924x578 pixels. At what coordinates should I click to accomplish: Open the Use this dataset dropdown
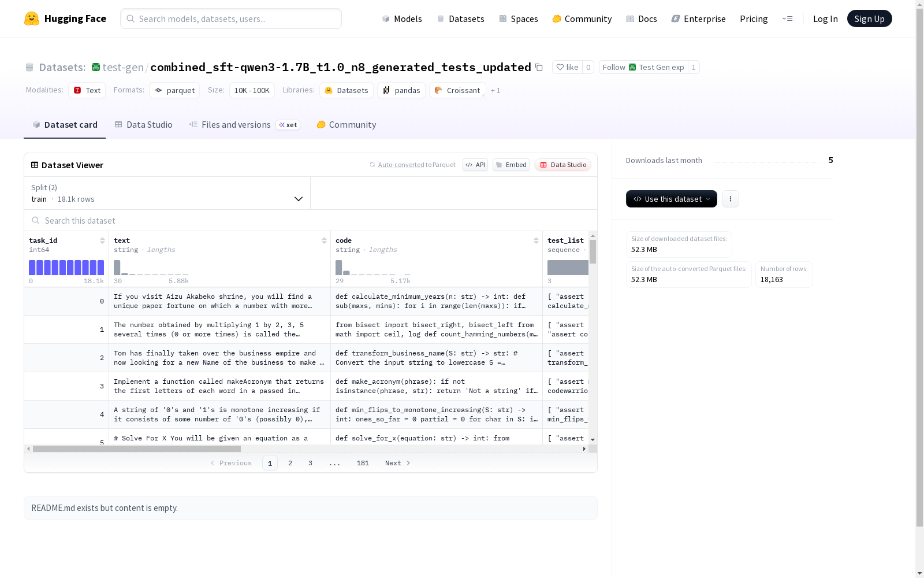coord(672,199)
